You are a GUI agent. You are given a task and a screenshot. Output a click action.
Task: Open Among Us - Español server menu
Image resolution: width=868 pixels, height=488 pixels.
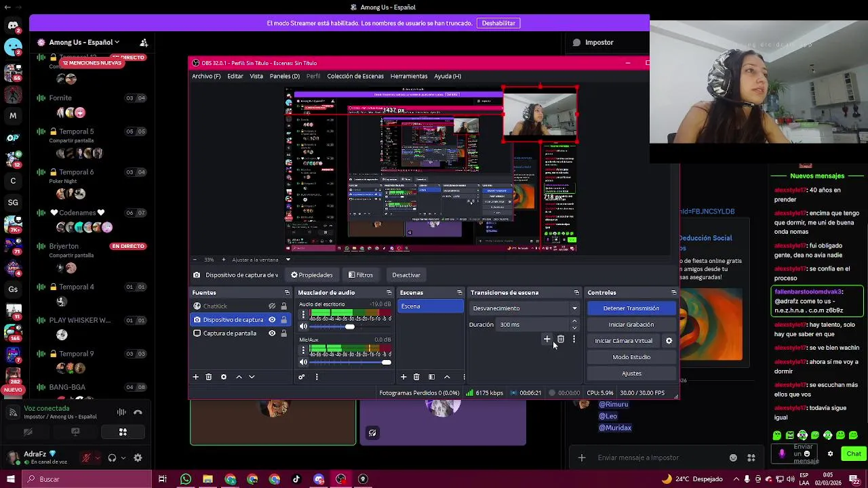coord(83,42)
